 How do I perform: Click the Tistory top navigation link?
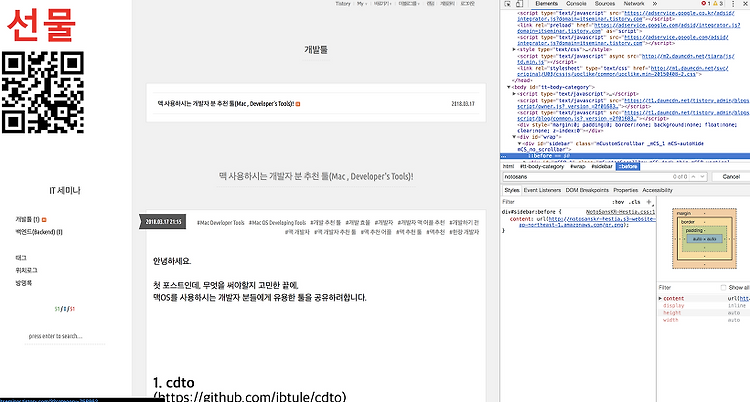click(x=342, y=3)
